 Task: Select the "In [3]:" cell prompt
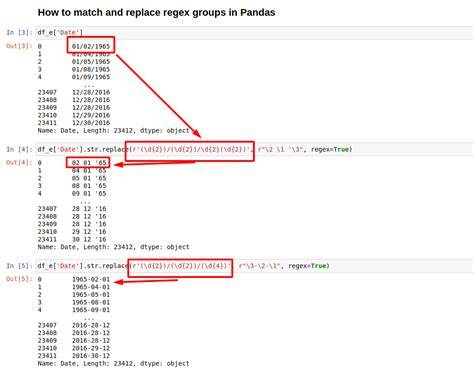pos(19,33)
